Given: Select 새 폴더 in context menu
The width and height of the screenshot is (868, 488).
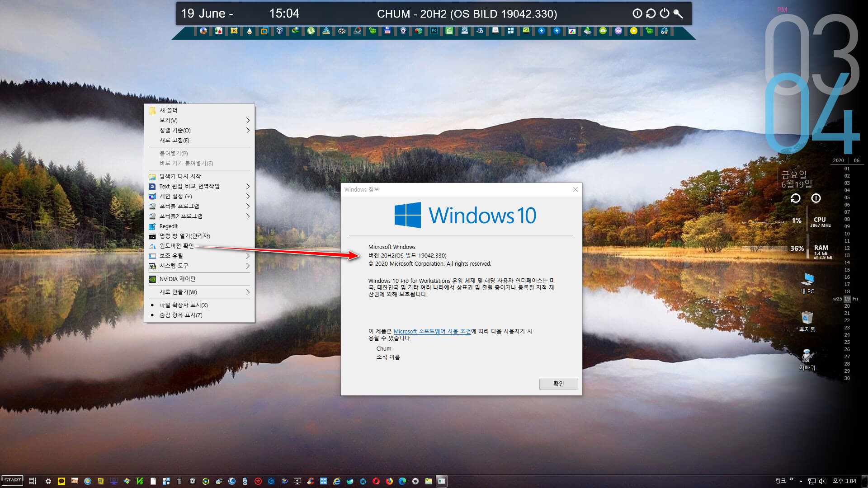Looking at the screenshot, I should (x=199, y=110).
